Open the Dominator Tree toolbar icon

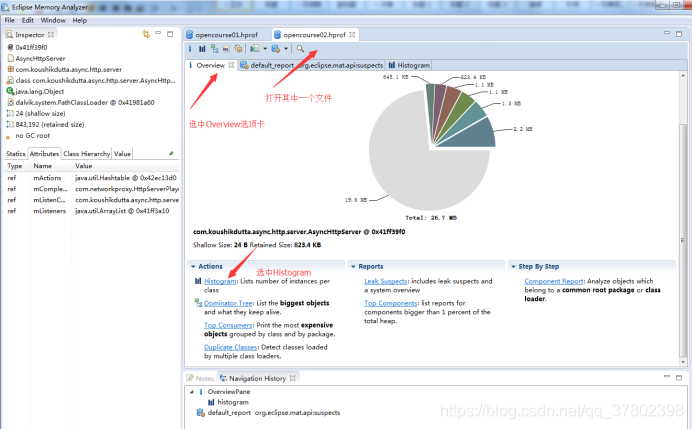tap(214, 49)
